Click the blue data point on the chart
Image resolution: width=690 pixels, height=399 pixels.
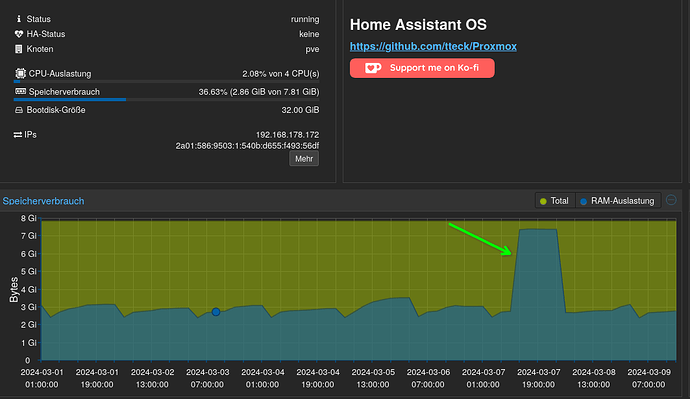pos(216,312)
